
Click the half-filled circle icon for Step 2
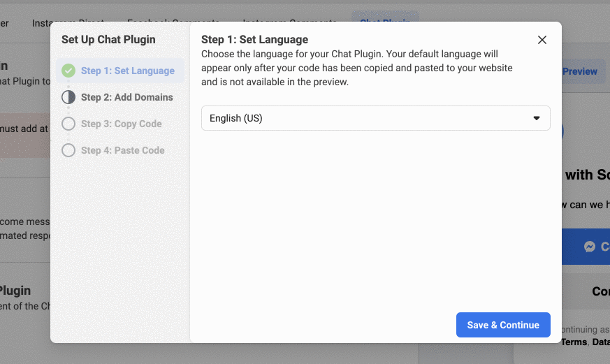click(68, 97)
